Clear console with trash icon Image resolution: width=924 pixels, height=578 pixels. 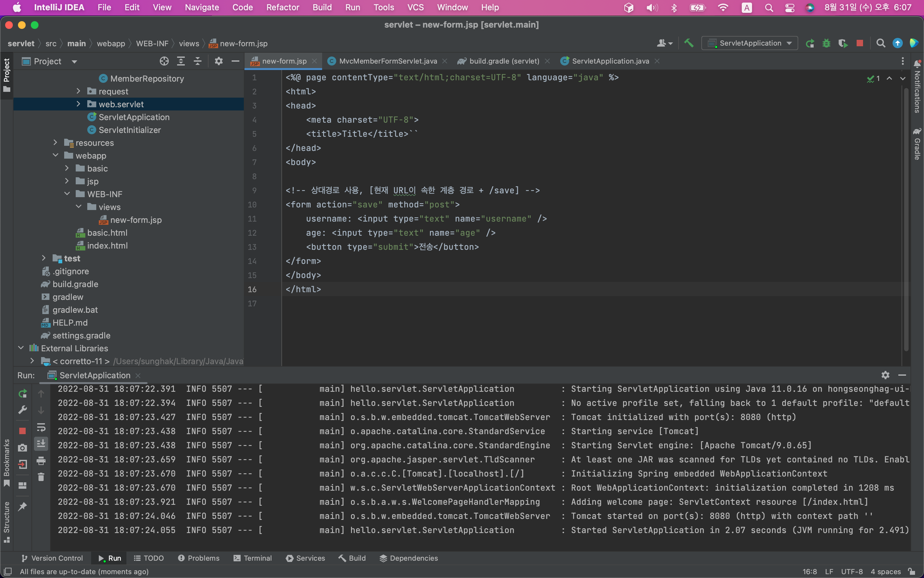point(41,477)
